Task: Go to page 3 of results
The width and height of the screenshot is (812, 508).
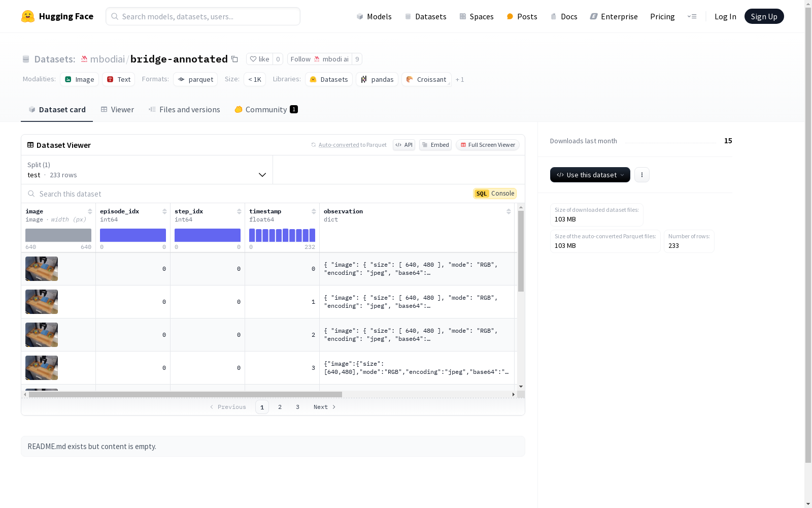Action: coord(297,407)
